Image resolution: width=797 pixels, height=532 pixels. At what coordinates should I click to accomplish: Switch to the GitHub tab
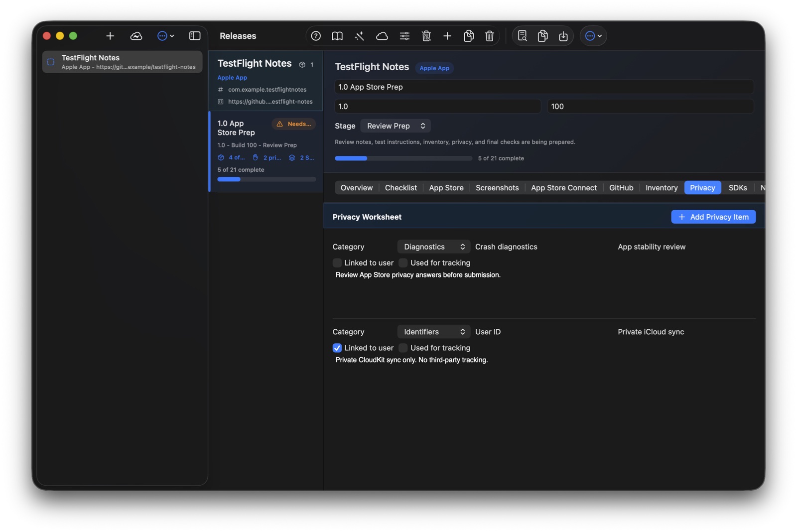click(x=621, y=188)
